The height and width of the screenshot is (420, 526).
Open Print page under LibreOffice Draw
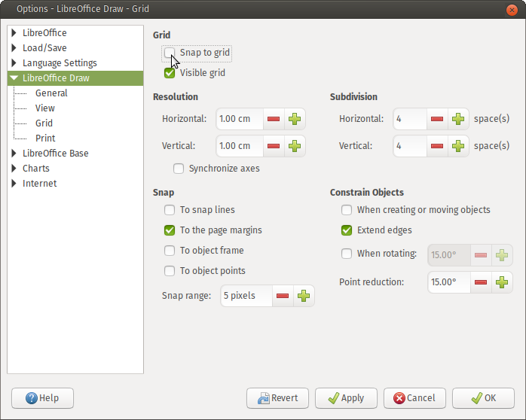pyautogui.click(x=45, y=138)
